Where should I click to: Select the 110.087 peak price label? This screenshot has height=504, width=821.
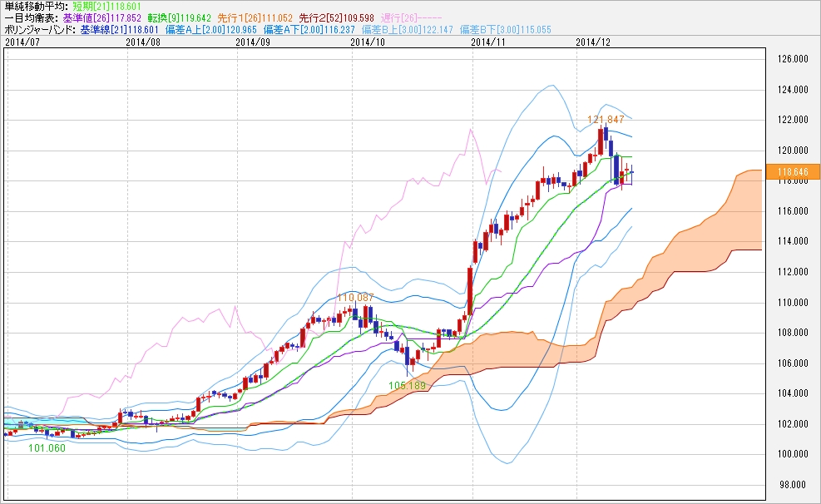(x=355, y=297)
